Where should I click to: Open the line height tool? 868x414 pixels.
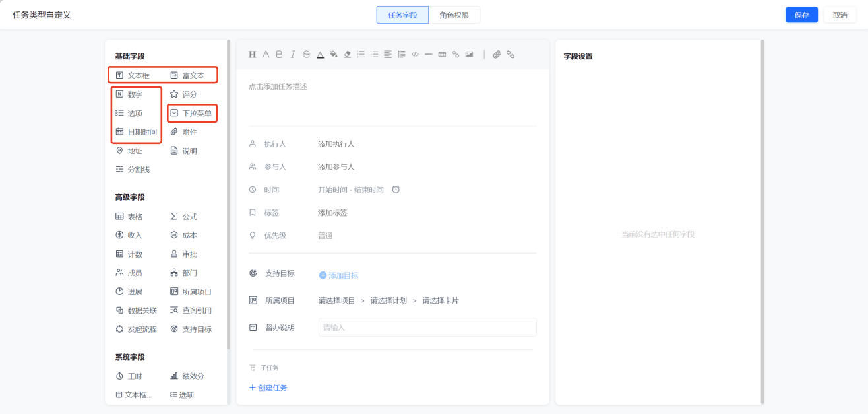pos(401,55)
